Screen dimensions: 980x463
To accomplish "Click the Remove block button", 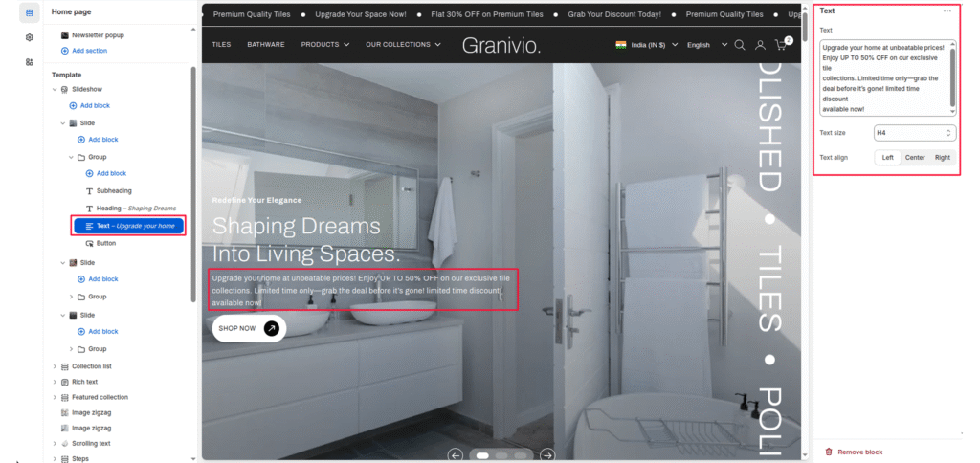I will [859, 452].
